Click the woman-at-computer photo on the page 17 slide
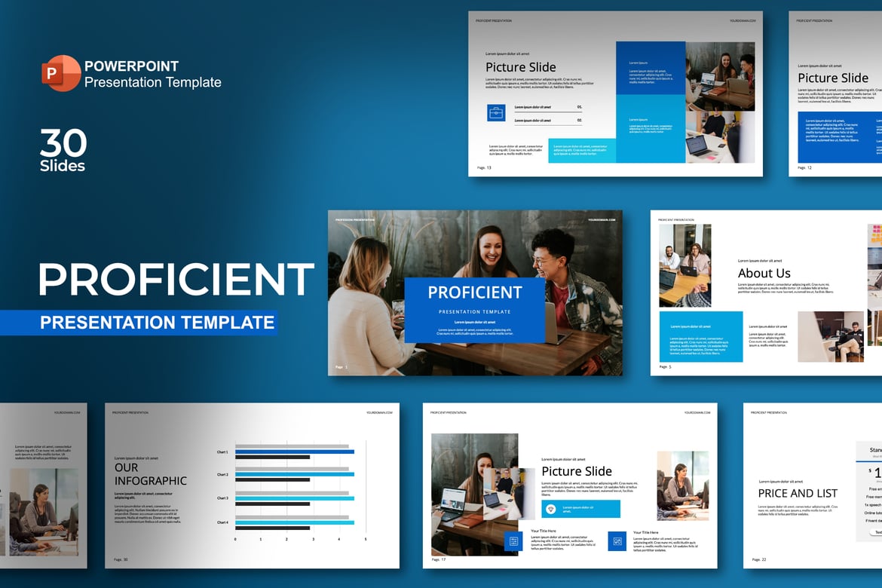 pos(682,485)
